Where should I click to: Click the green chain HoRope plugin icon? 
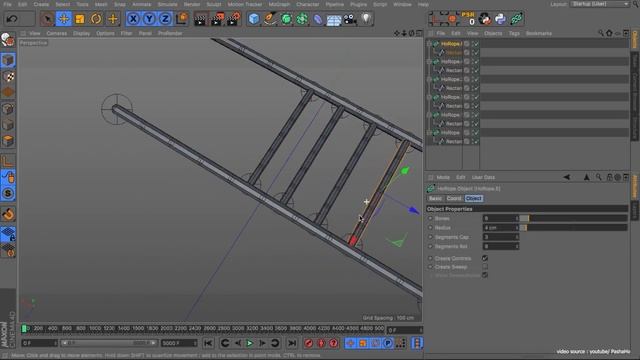point(516,19)
